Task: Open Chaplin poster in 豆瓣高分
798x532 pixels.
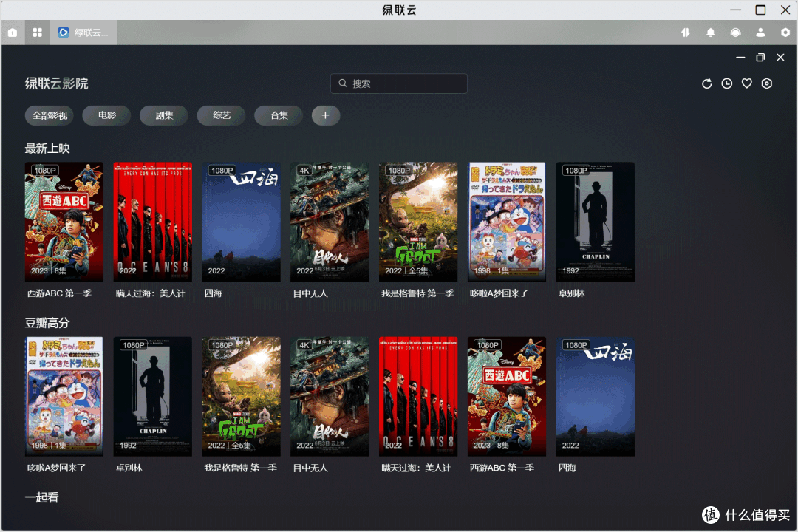Action: 153,397
